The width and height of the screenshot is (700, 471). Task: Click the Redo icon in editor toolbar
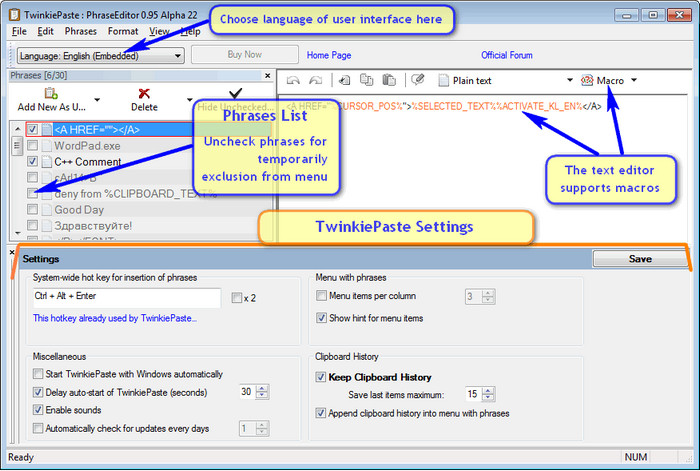click(316, 80)
